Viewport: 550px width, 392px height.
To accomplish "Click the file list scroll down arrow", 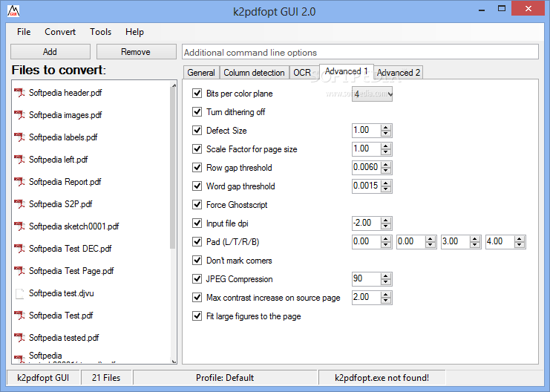I will coord(173,360).
